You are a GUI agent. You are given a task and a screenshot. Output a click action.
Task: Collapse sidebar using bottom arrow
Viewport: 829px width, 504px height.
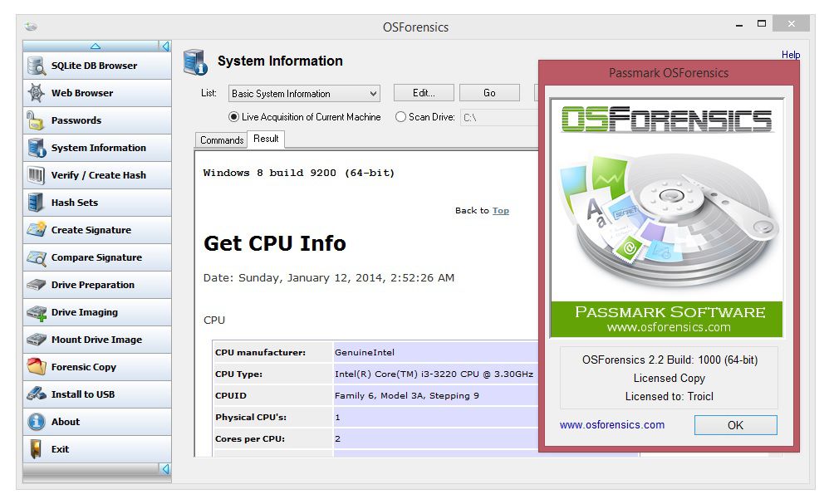[x=165, y=469]
